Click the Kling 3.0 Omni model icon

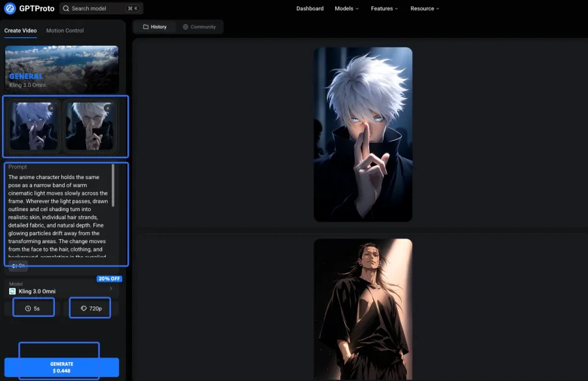(12, 291)
